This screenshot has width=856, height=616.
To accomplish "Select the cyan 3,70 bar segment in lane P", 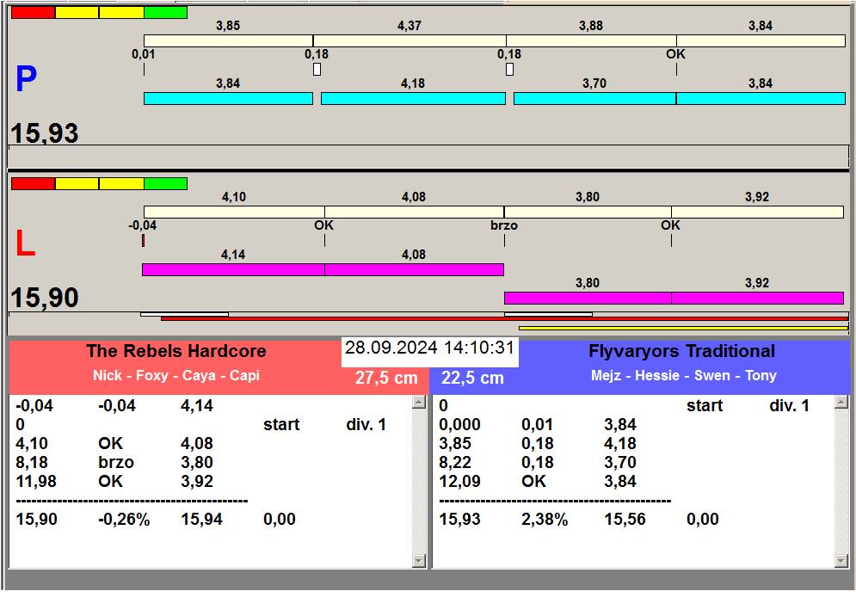I will [x=594, y=99].
